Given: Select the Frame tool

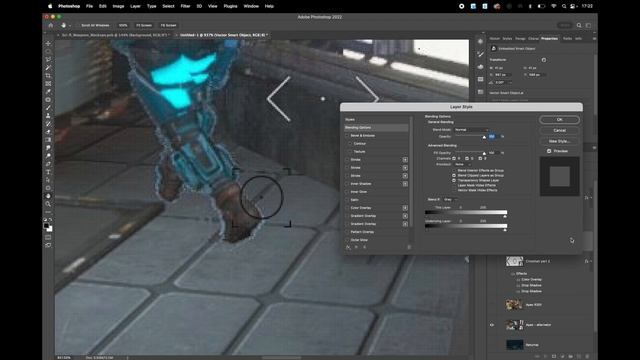Looking at the screenshot, I should pos(48,84).
